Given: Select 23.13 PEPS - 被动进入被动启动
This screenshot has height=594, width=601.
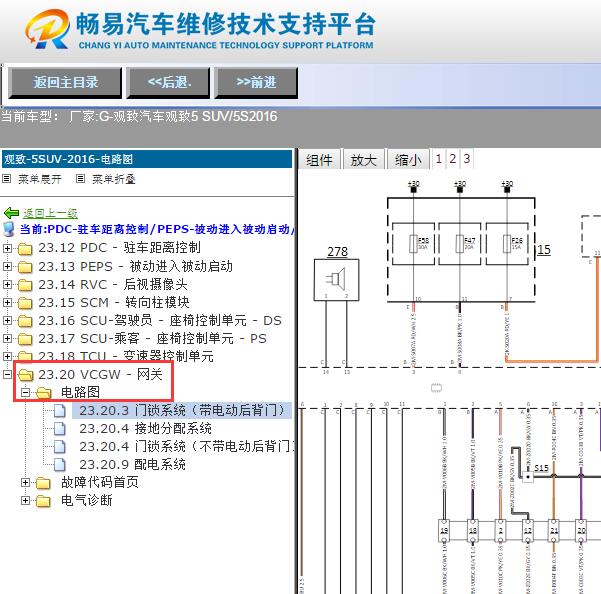Looking at the screenshot, I should click(135, 266).
